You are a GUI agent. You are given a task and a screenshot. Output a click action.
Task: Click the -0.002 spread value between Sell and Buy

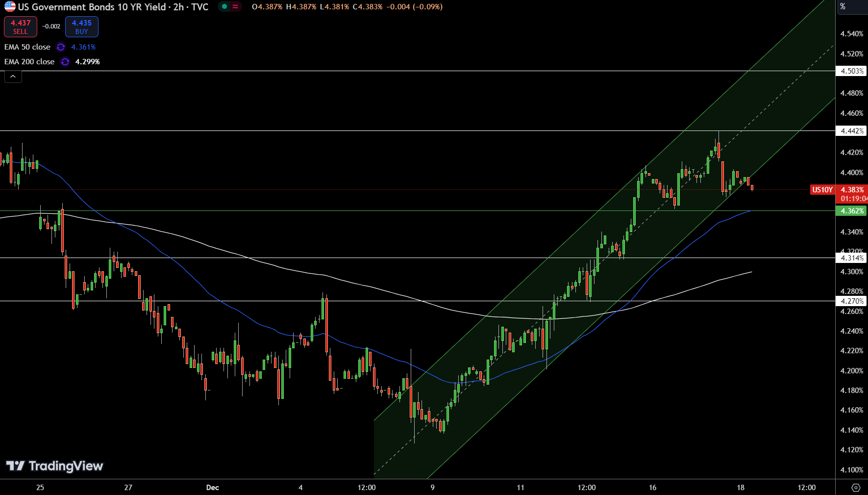coord(51,26)
